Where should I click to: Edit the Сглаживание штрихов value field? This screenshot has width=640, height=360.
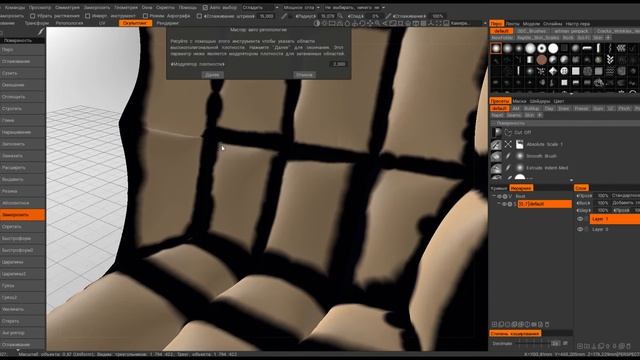tap(267, 16)
